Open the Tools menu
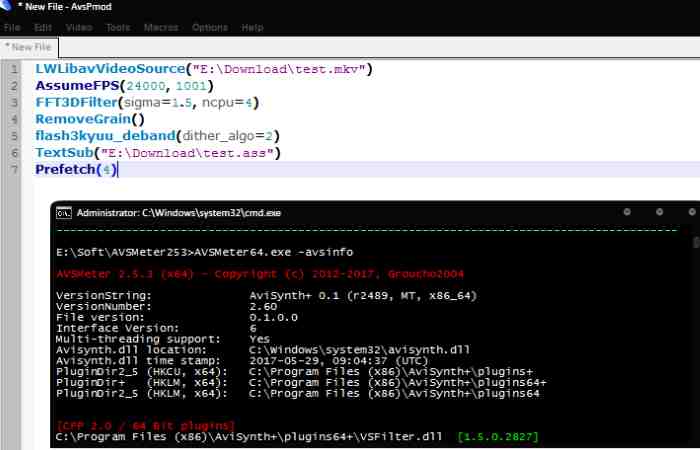 point(118,27)
